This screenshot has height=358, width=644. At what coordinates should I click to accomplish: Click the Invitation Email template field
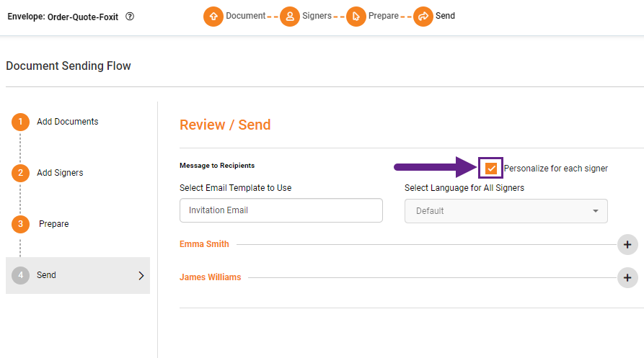pyautogui.click(x=281, y=210)
